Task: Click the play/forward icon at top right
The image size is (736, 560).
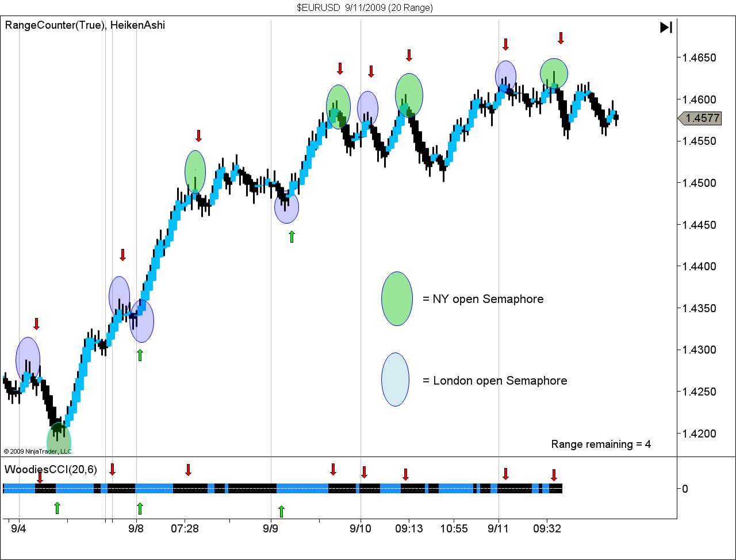Action: pyautogui.click(x=665, y=26)
